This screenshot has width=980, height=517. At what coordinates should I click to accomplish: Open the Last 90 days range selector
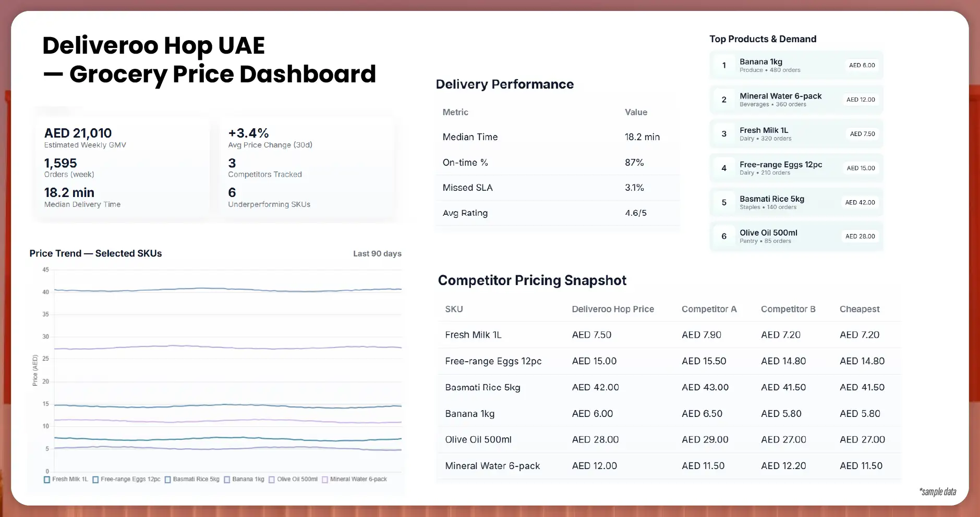tap(377, 253)
